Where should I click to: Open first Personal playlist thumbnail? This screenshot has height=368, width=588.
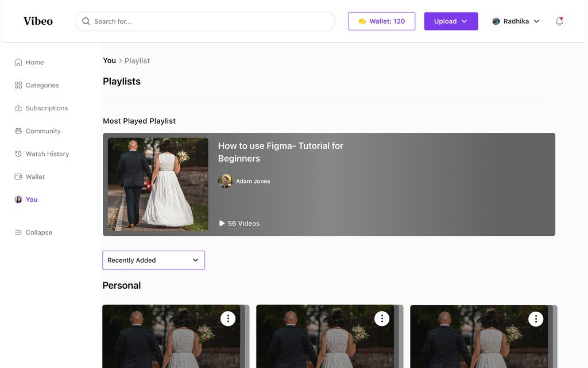tap(171, 336)
